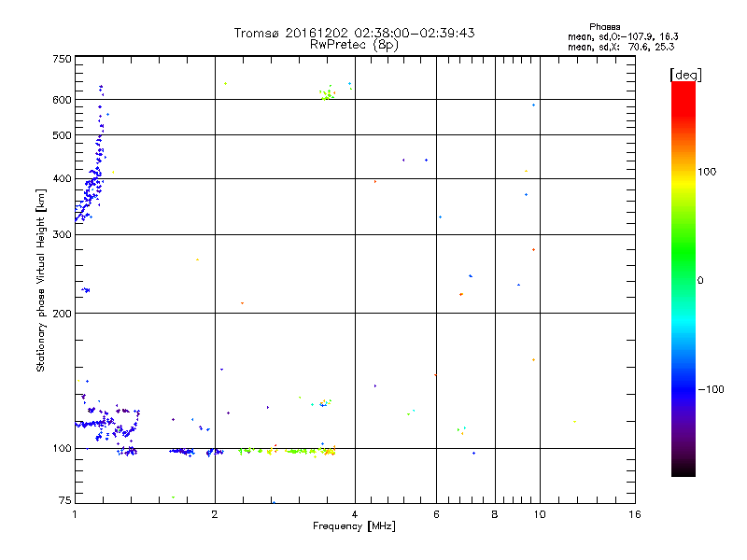Viewport: 747px width, 560px height.
Task: Click the green point cluster near 600 km, 3.5 MHz
Action: point(328,93)
